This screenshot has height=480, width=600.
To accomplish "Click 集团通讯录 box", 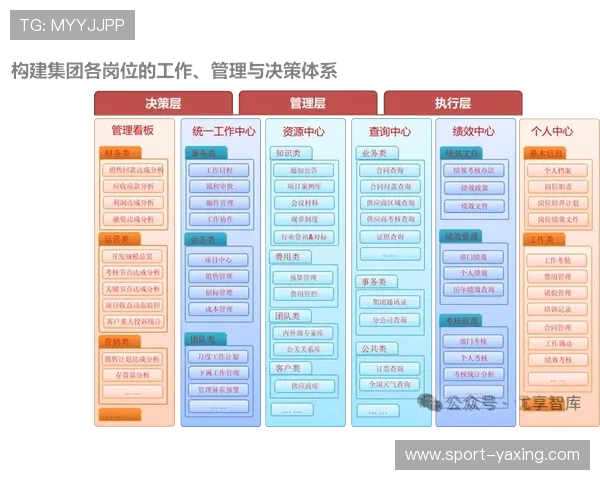I will [389, 302].
